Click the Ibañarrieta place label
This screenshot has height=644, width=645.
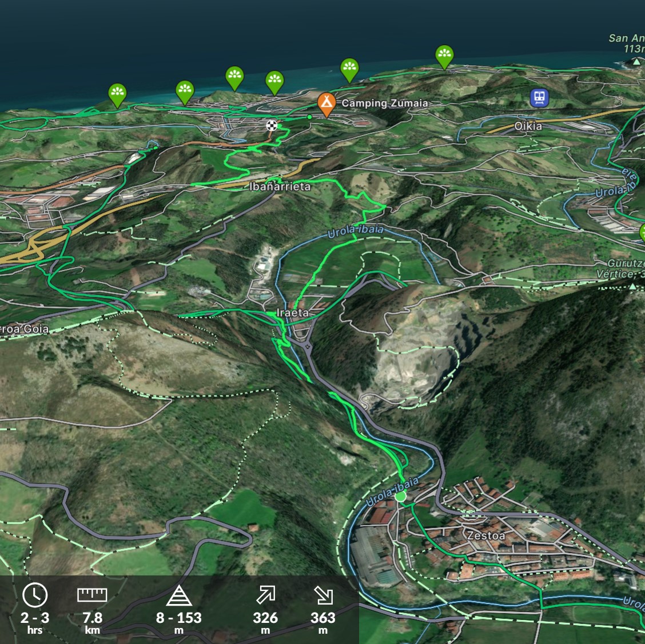point(280,186)
